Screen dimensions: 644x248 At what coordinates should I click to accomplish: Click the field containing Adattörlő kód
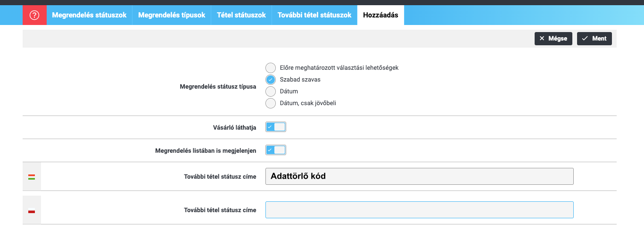(419, 176)
